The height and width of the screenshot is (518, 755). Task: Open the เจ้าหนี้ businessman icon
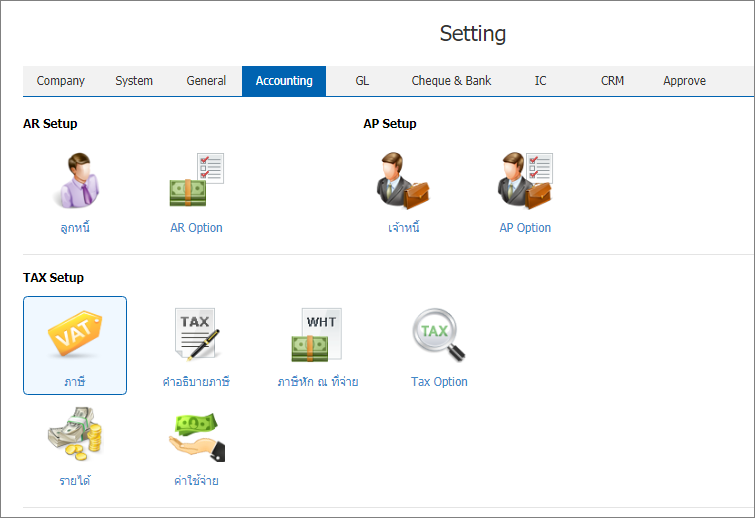(403, 181)
